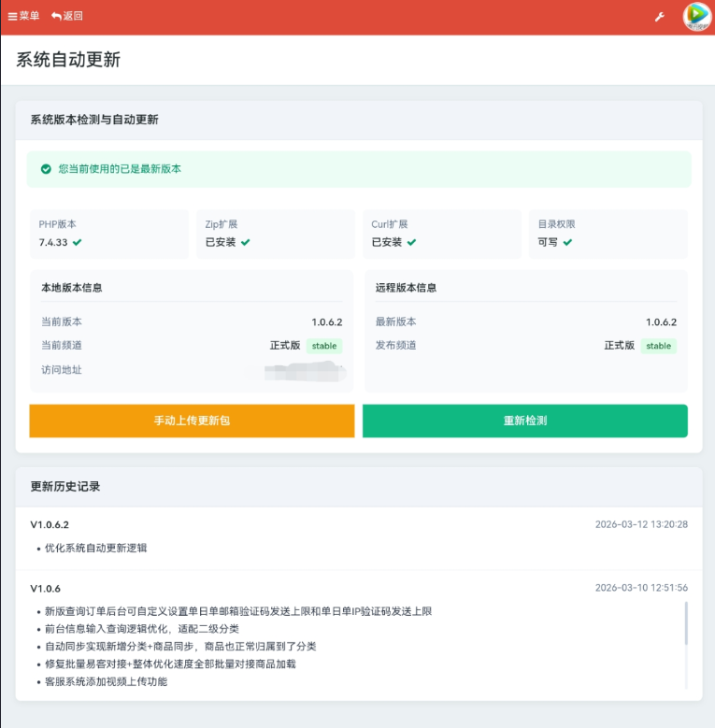This screenshot has width=715, height=728.
Task: Go back using the 返回 arrow
Action: coord(66,16)
